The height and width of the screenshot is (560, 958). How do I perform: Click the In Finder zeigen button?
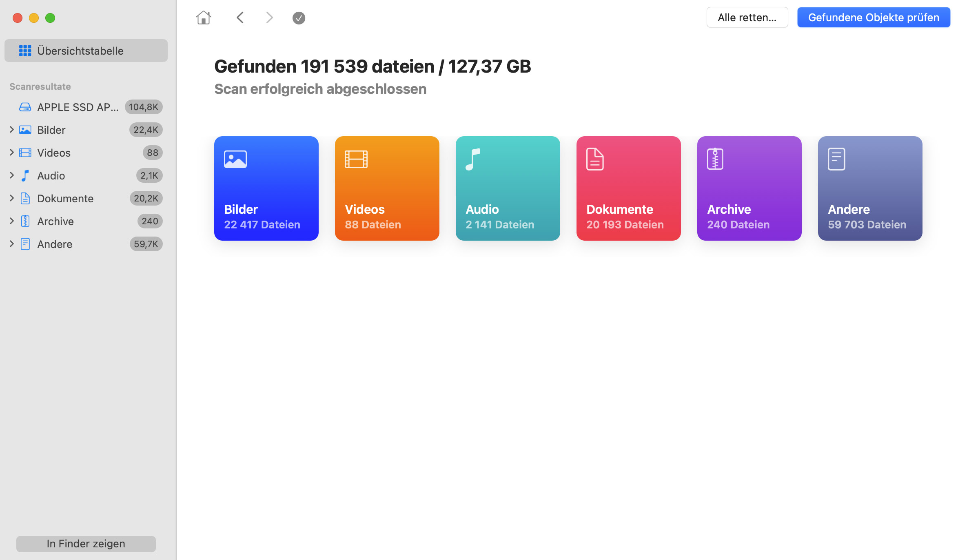85,543
